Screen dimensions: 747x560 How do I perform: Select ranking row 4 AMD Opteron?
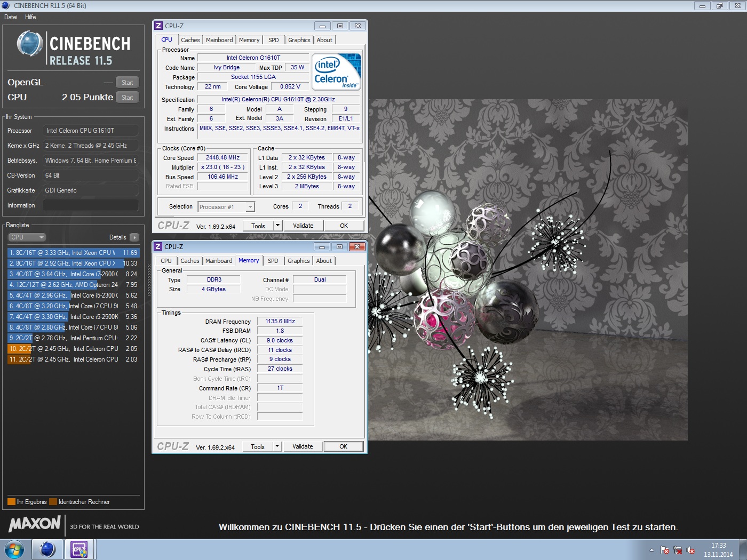73,285
